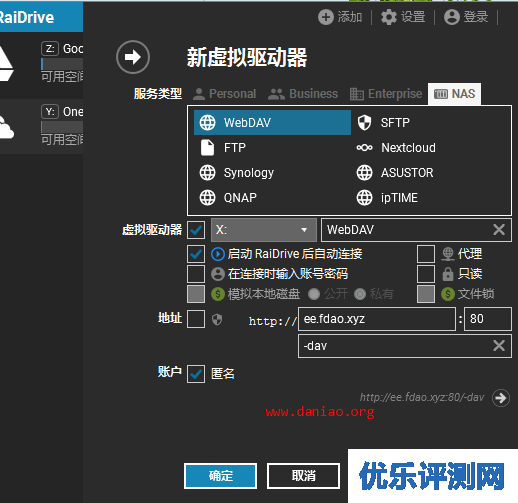Click the http://ee.fdao.xyz:80/-dav URL text
518x503 pixels.
tap(422, 397)
